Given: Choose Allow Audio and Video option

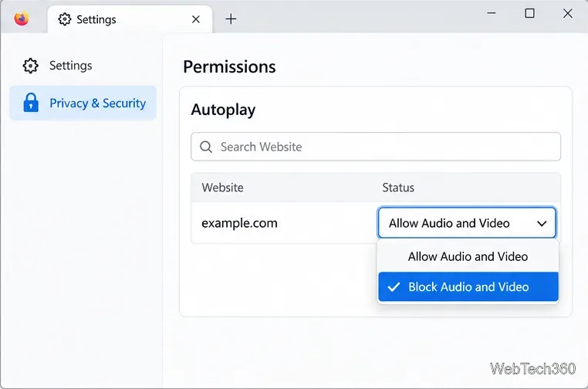Looking at the screenshot, I should [x=468, y=256].
